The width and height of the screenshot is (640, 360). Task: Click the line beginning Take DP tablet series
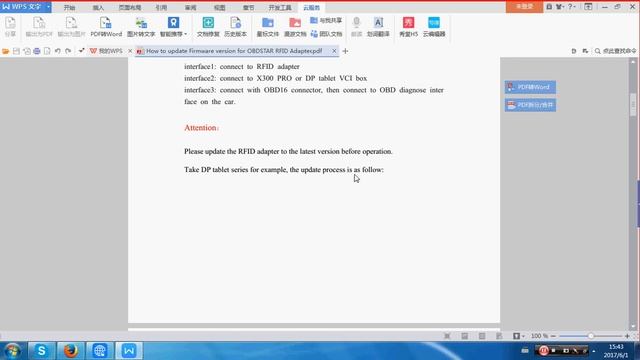(x=284, y=169)
